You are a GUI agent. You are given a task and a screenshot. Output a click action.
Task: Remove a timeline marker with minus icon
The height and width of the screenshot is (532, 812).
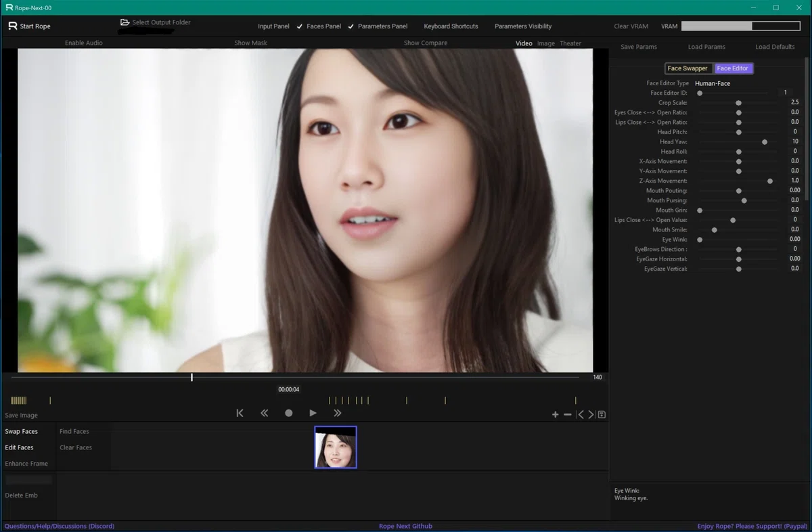[x=568, y=415]
